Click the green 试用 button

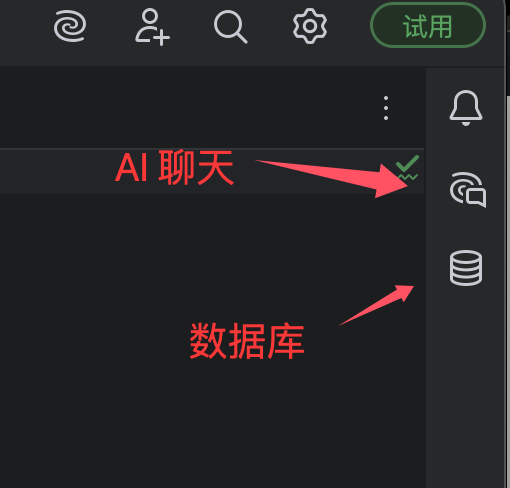tap(428, 25)
